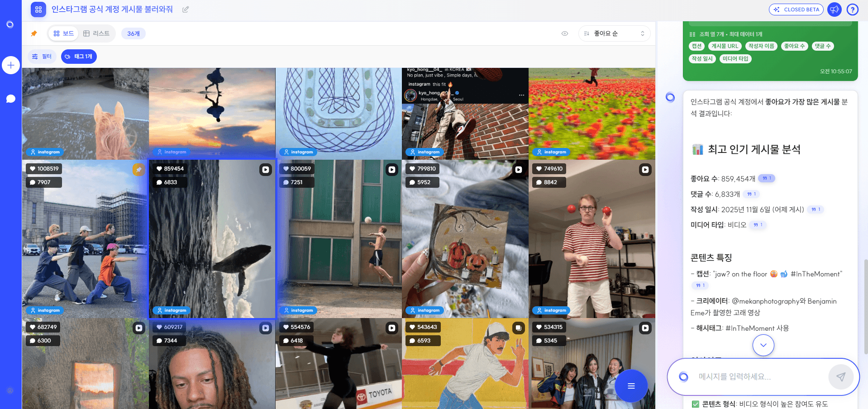Click citation badge under the 캡션 line
This screenshot has height=409, width=868.
coord(700,285)
